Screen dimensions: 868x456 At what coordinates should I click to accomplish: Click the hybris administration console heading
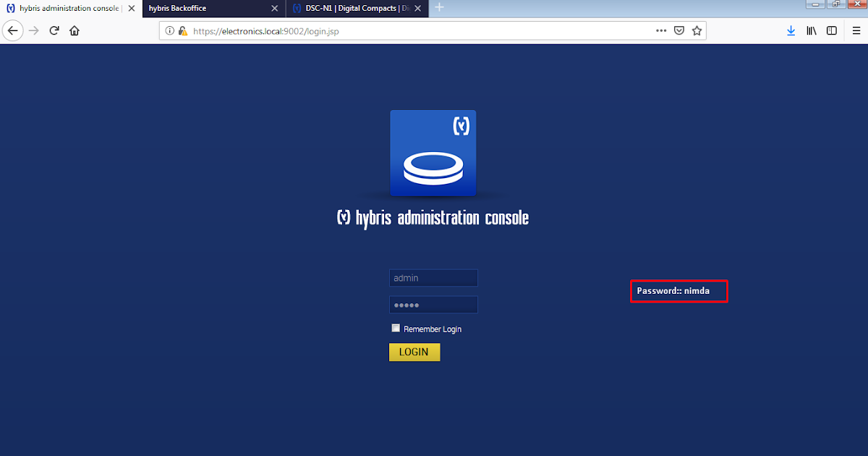[433, 217]
